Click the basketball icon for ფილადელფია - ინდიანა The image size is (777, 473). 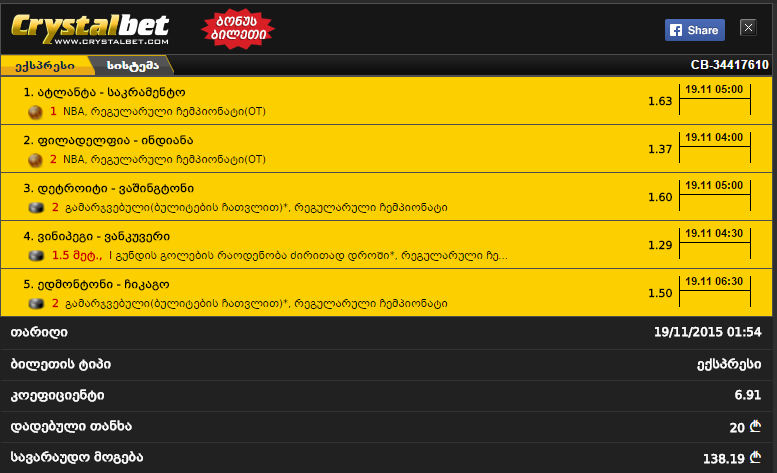click(35, 160)
